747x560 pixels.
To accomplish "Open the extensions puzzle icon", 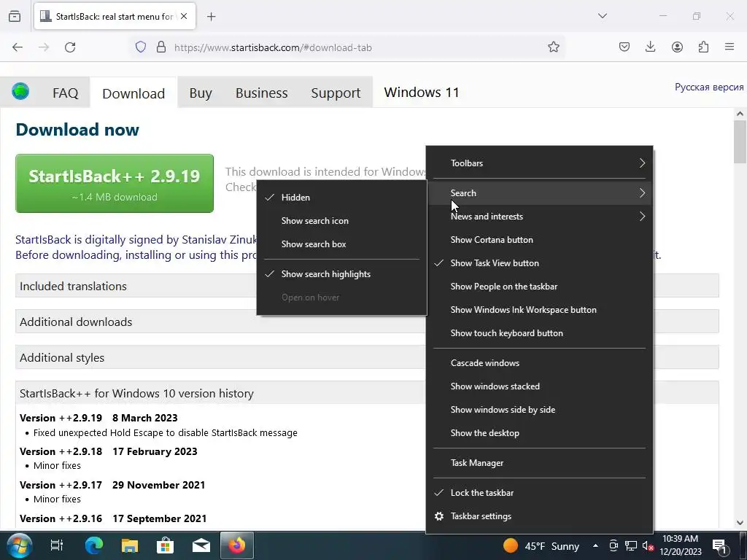I will [703, 47].
